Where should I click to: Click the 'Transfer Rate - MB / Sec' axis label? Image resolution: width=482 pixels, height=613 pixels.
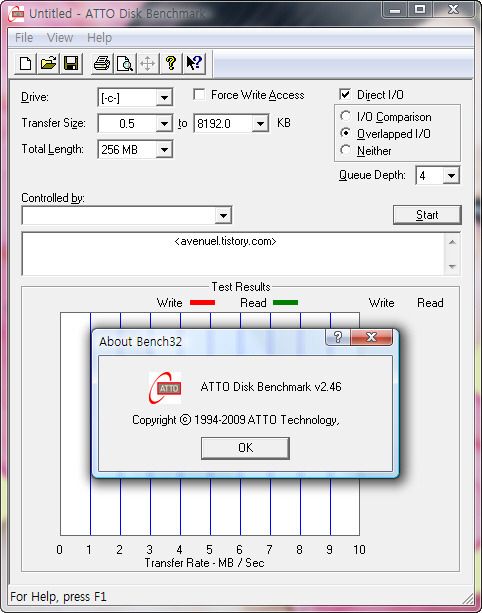pos(204,563)
